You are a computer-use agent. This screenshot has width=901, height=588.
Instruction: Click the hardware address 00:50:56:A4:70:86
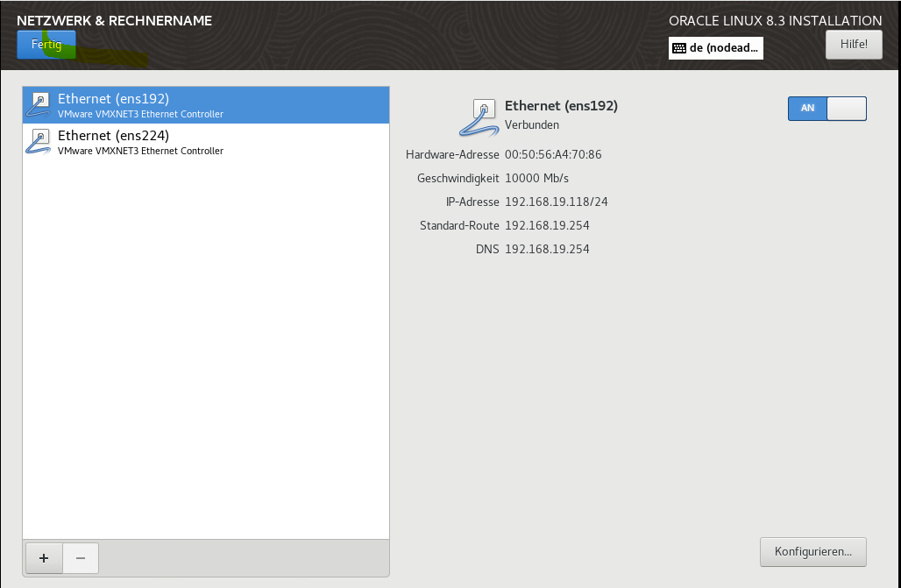553,155
